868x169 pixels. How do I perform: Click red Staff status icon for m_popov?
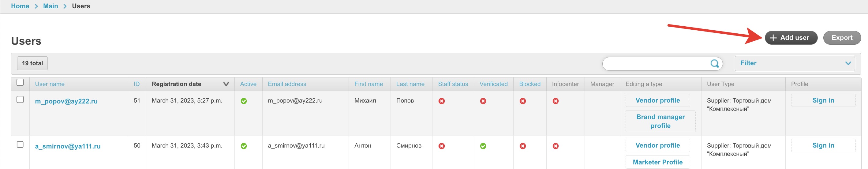(441, 101)
